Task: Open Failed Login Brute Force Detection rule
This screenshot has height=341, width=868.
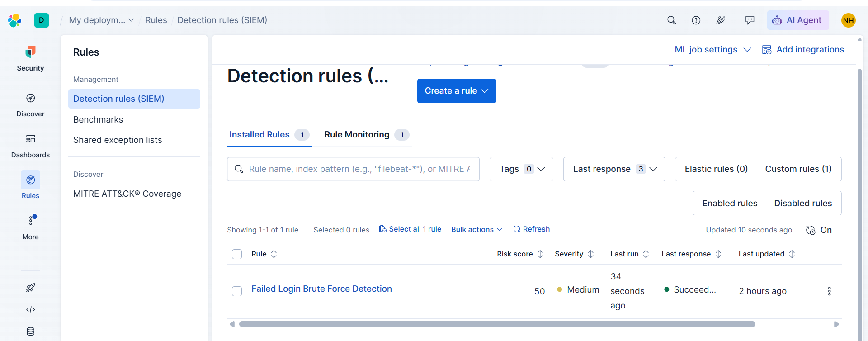Action: tap(321, 289)
